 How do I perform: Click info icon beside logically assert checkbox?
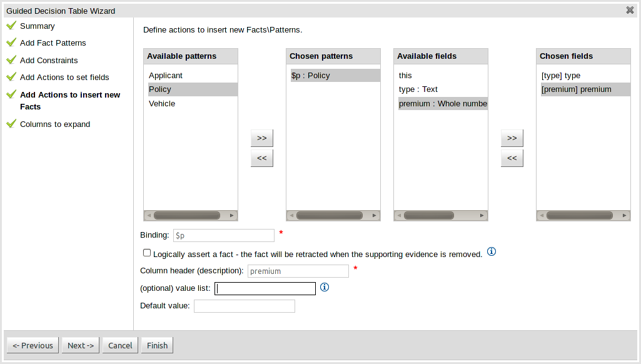(492, 252)
